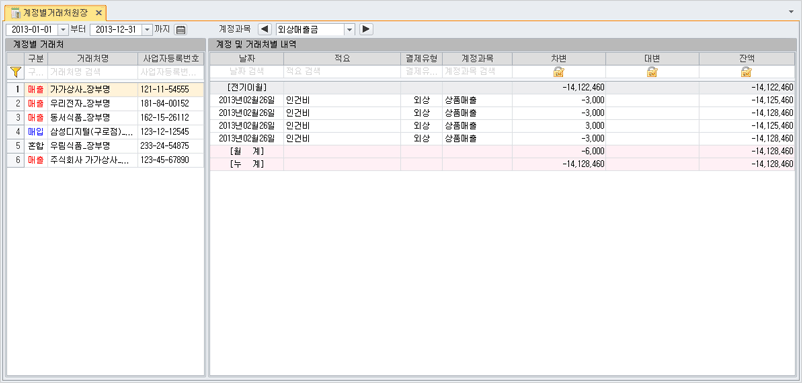The height and width of the screenshot is (383, 802).
Task: Click the 결제유형 column header
Action: pyautogui.click(x=421, y=58)
